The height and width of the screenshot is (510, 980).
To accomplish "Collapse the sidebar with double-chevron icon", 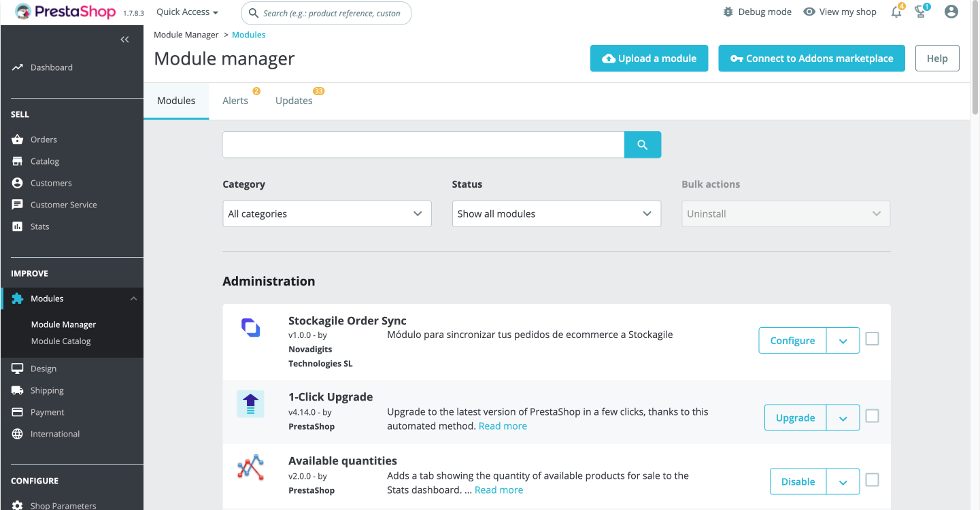I will (124, 39).
